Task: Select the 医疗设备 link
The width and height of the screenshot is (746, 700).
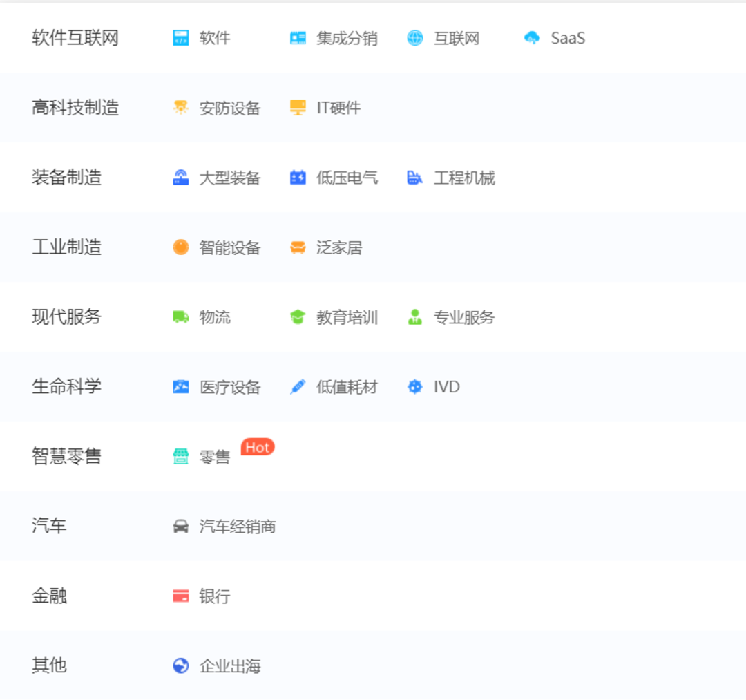Action: [230, 387]
